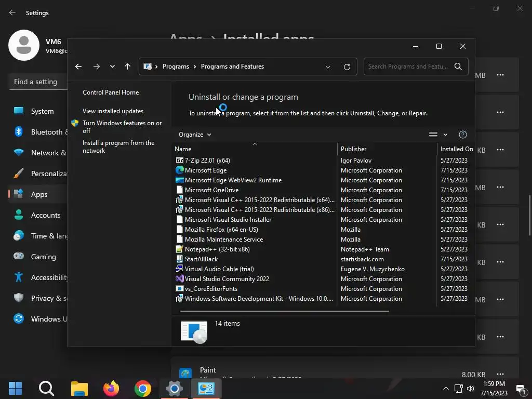Click the volume speaker tray icon
Viewport: 532px width, 399px height.
click(x=470, y=389)
